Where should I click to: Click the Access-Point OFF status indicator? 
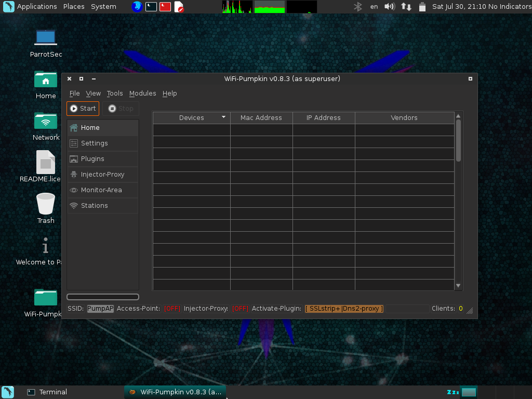tap(172, 309)
